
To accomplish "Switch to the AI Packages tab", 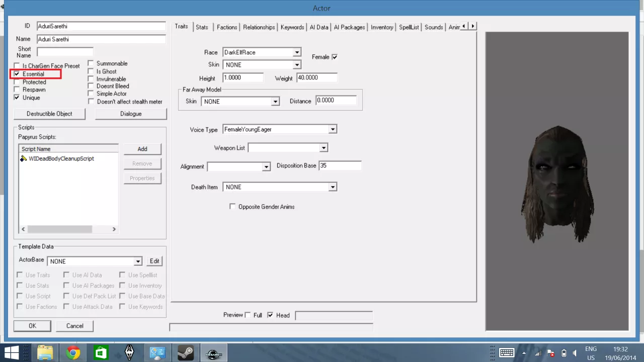I will click(x=349, y=27).
